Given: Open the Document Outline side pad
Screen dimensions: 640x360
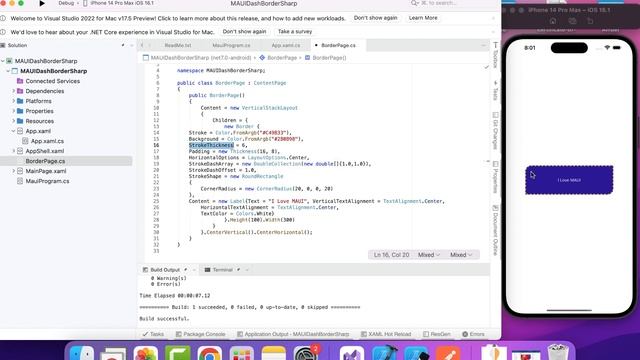Looking at the screenshot, I should coord(496,230).
